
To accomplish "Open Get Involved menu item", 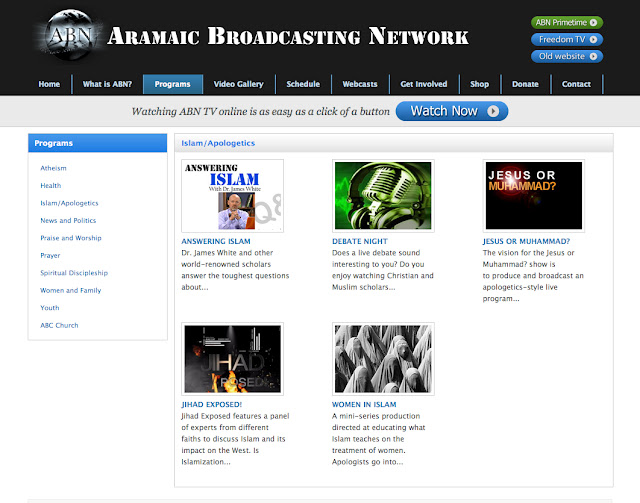I will coord(424,84).
